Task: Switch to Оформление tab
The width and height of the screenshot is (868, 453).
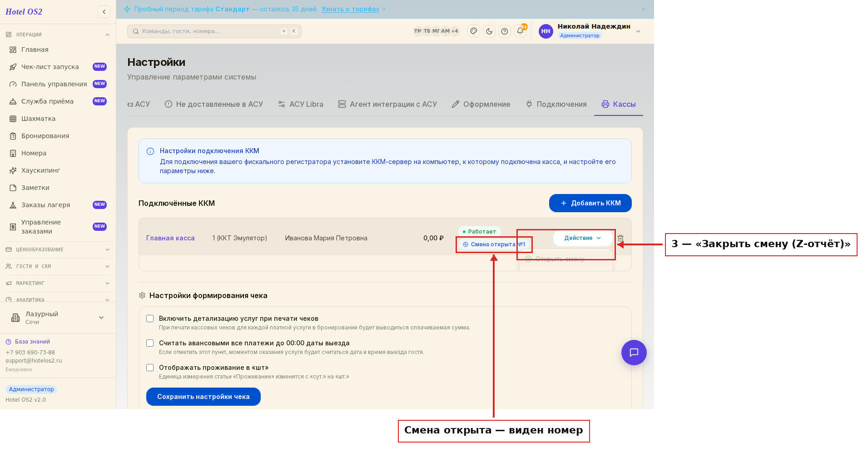Action: (x=481, y=104)
